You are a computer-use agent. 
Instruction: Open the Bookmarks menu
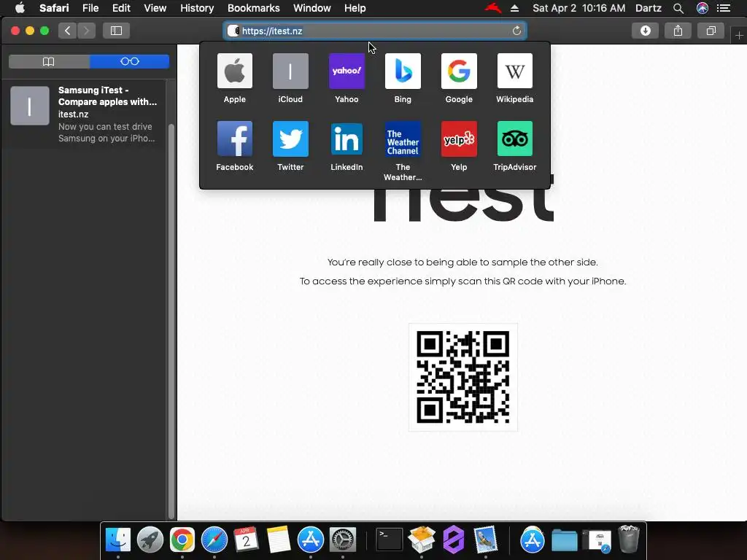[253, 8]
